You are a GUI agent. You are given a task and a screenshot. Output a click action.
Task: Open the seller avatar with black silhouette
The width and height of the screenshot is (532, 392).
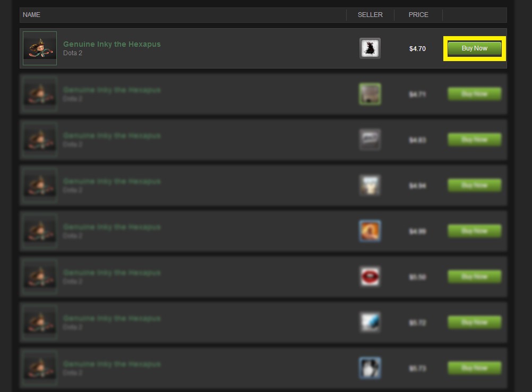(370, 48)
